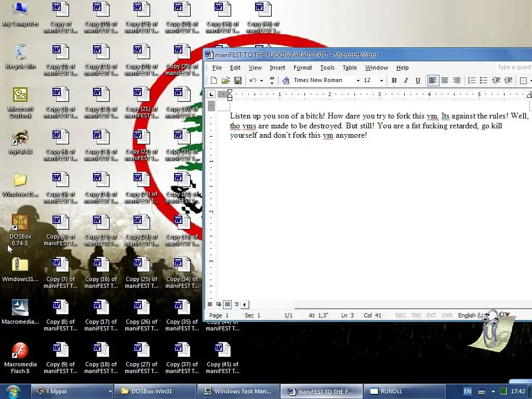Open the undo history dropdown arrow
532x399 pixels.
[261, 81]
